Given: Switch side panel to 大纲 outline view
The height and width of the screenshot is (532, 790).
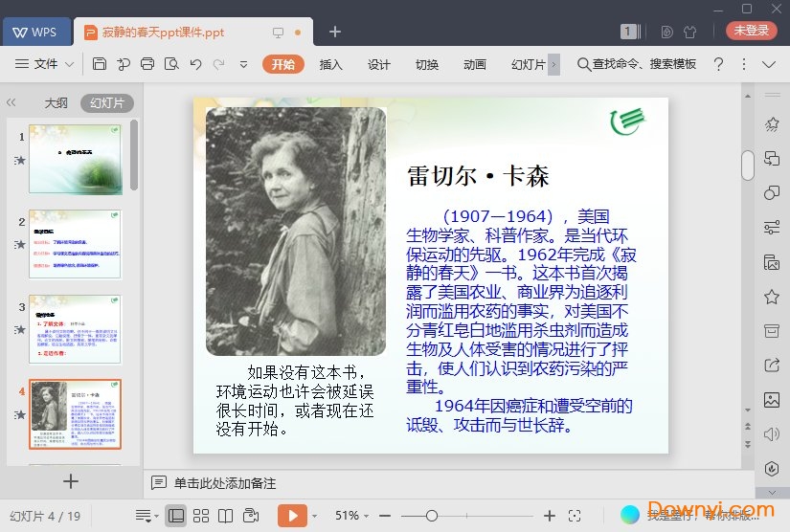Looking at the screenshot, I should [56, 103].
